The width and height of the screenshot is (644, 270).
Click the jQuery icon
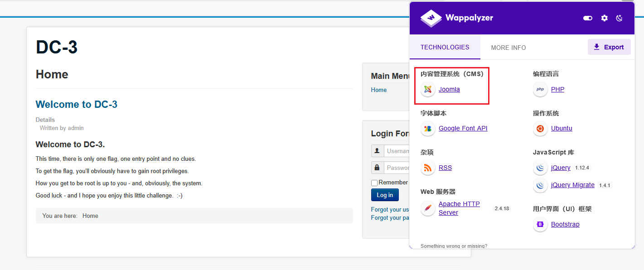pyautogui.click(x=540, y=168)
